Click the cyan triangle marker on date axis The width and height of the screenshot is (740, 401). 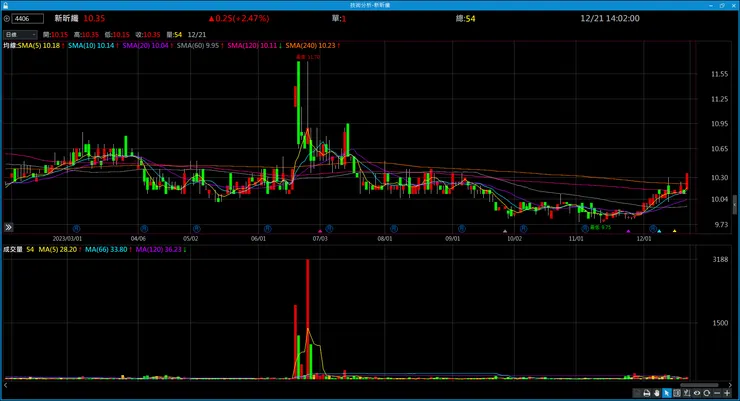659,231
